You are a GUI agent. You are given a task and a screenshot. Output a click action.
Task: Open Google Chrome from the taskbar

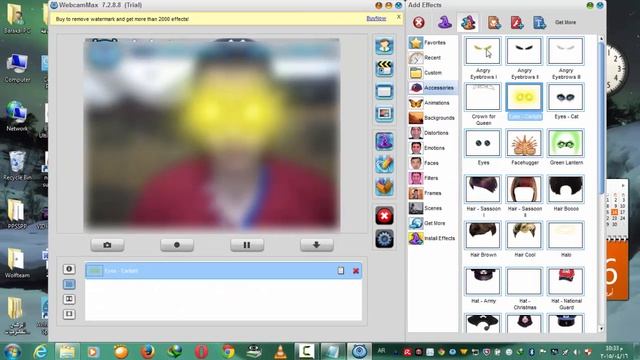point(228,351)
